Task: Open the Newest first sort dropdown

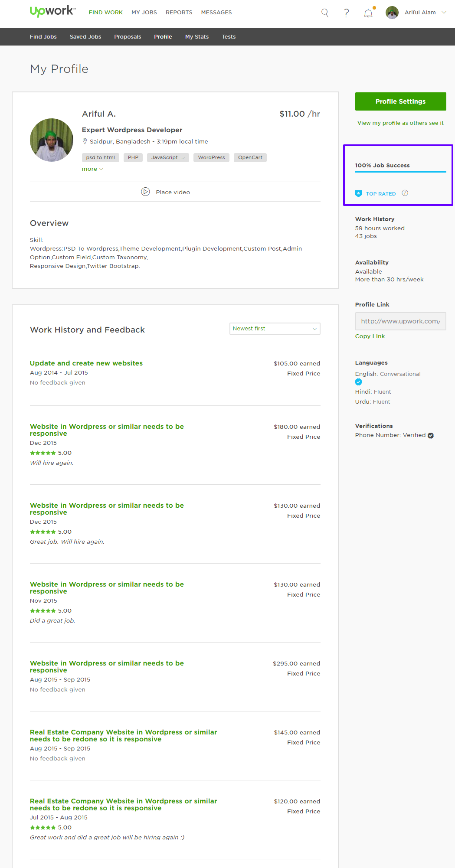Action: pyautogui.click(x=275, y=329)
